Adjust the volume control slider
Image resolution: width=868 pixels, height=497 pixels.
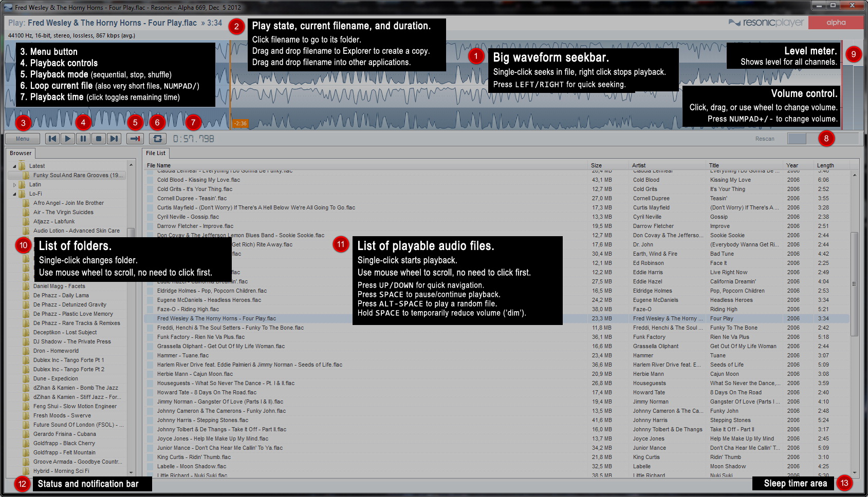pos(822,139)
